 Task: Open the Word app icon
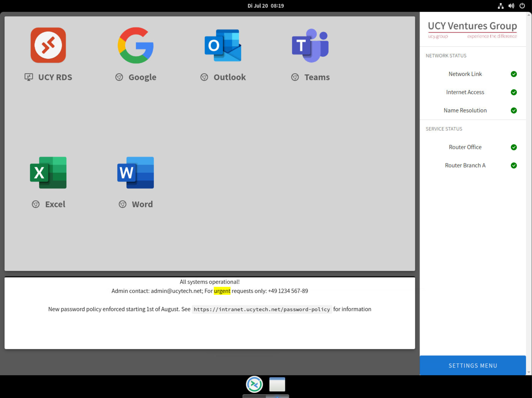pos(136,173)
